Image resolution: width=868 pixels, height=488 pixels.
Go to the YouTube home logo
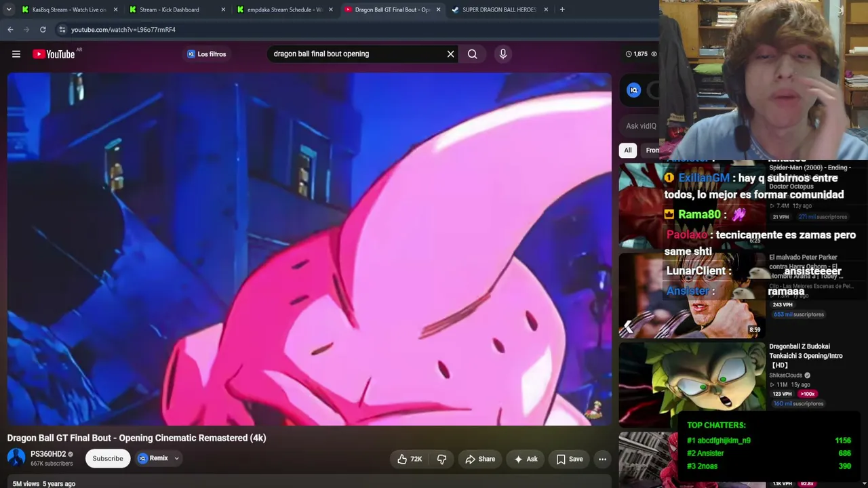[x=54, y=54]
